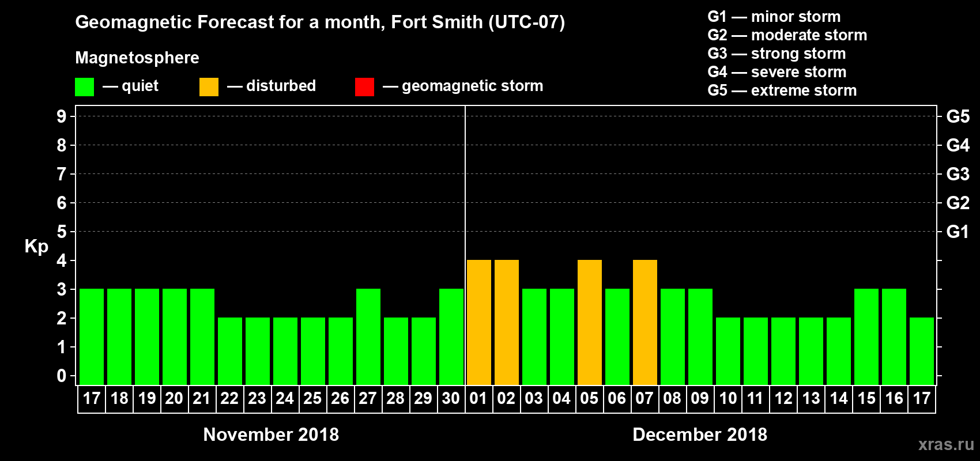Click the G5 label on right axis
The width and height of the screenshot is (980, 461).
958,116
